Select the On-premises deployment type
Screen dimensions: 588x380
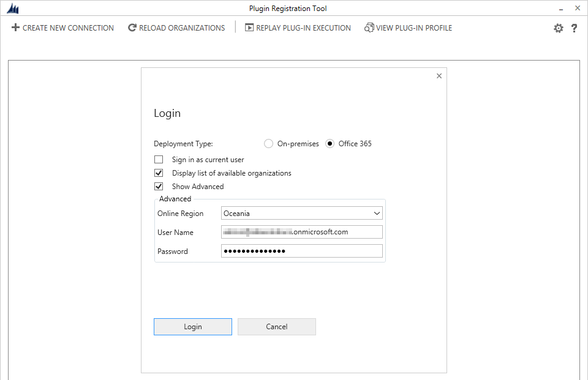[x=268, y=144]
